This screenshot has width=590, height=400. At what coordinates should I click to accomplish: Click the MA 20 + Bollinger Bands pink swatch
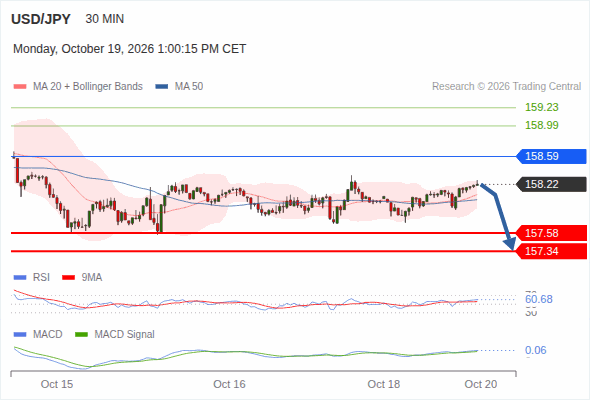tap(20, 87)
